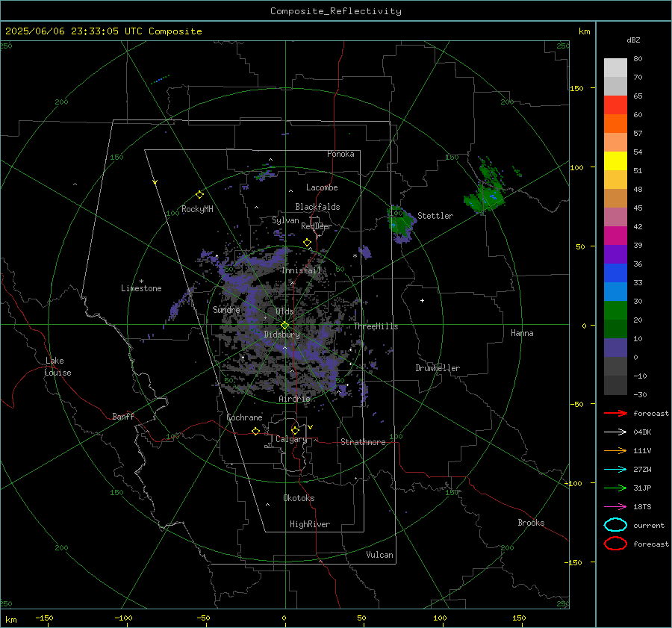The width and height of the screenshot is (672, 628).
Task: Click the Sylvan town label
Action: [x=285, y=220]
